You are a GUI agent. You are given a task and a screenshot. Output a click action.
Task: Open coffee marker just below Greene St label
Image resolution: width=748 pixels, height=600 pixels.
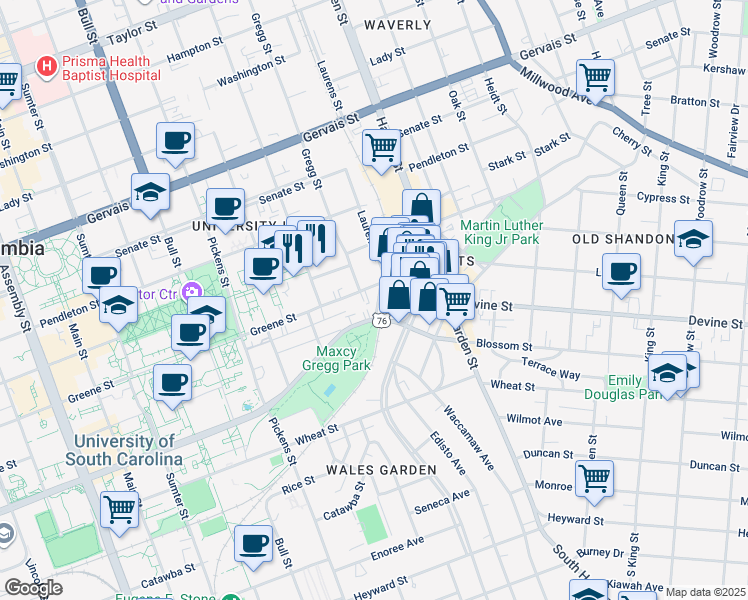click(173, 387)
